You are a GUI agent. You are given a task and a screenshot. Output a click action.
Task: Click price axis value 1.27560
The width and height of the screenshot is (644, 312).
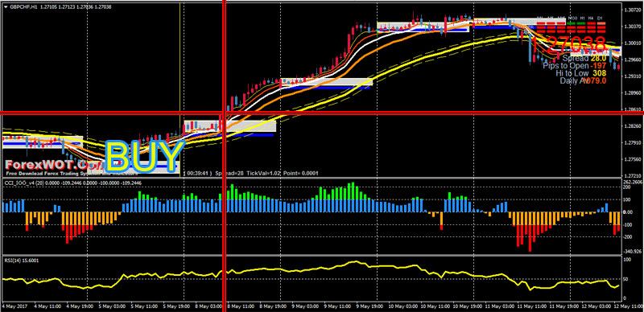point(633,159)
